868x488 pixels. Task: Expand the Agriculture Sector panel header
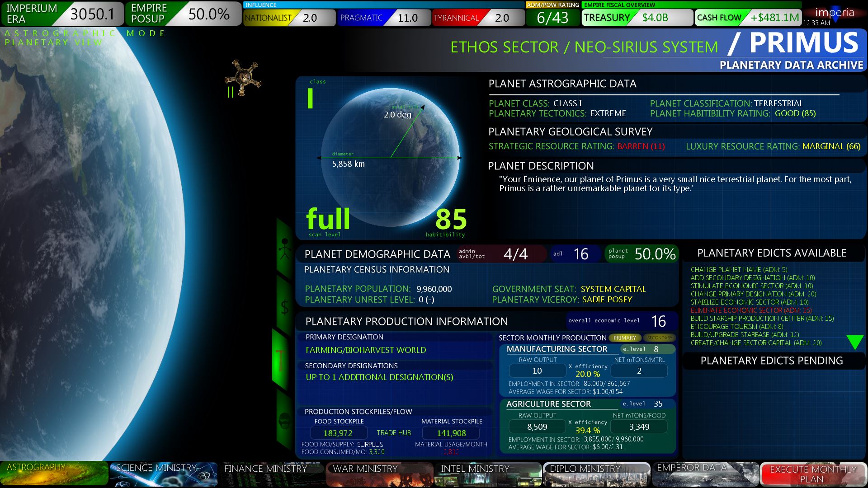pos(548,404)
